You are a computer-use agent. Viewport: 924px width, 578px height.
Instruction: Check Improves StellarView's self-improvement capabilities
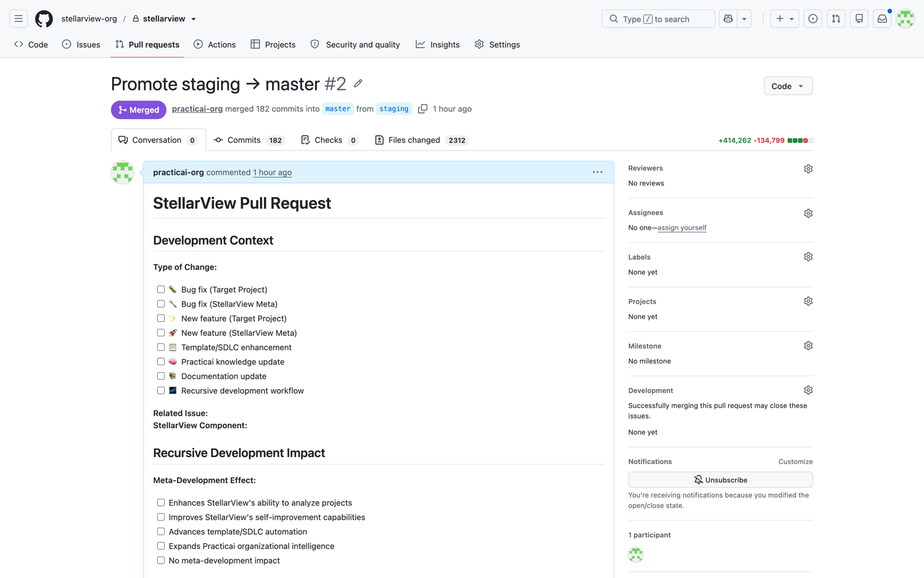point(161,517)
